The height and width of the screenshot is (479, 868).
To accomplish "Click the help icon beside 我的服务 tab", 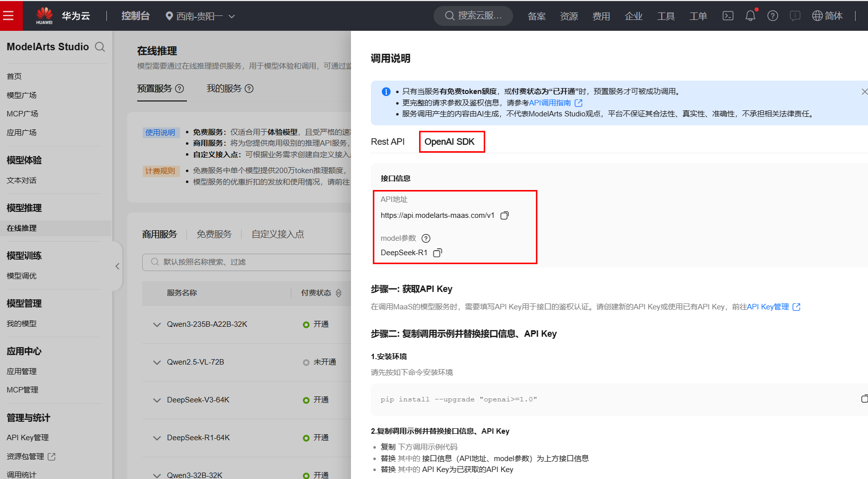I will [249, 89].
